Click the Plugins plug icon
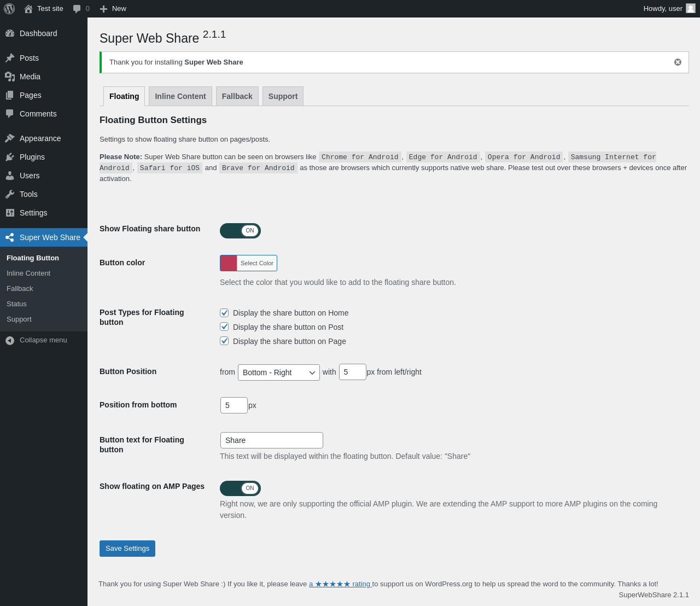 (10, 157)
